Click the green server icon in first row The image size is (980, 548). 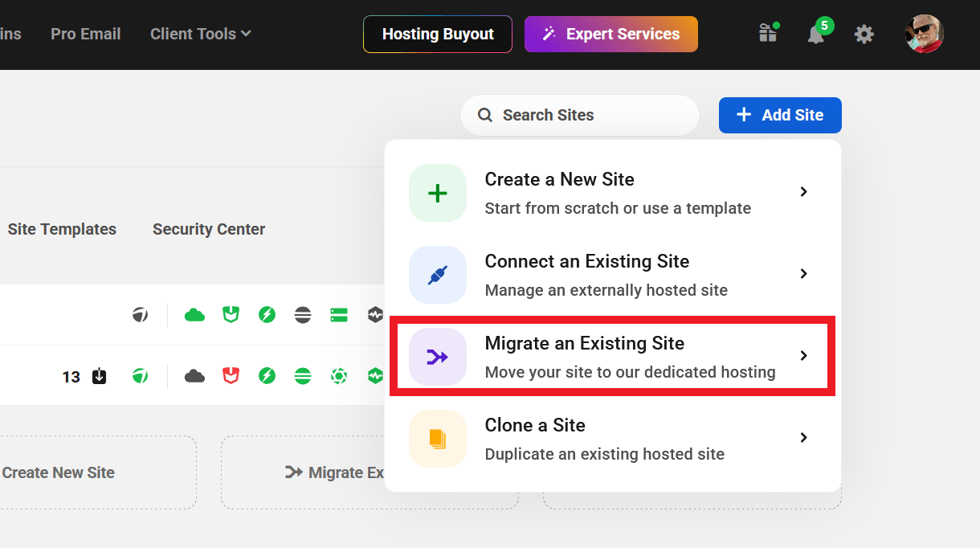point(338,314)
